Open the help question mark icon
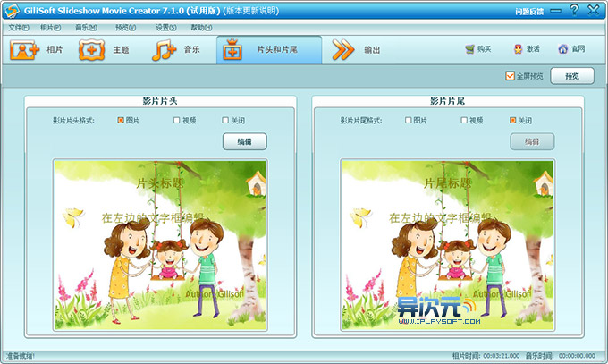This screenshot has height=364, width=608. tap(574, 10)
